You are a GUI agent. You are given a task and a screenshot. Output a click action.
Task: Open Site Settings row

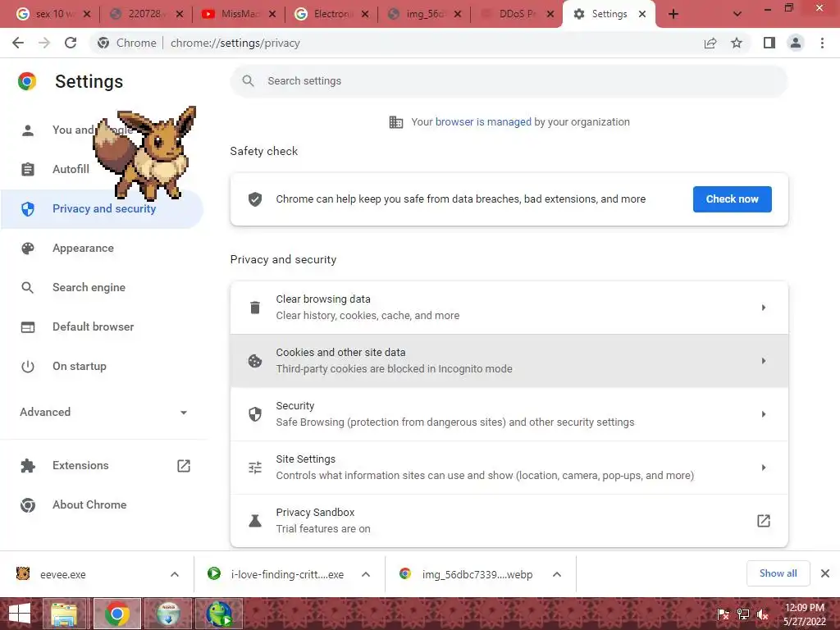pyautogui.click(x=509, y=467)
